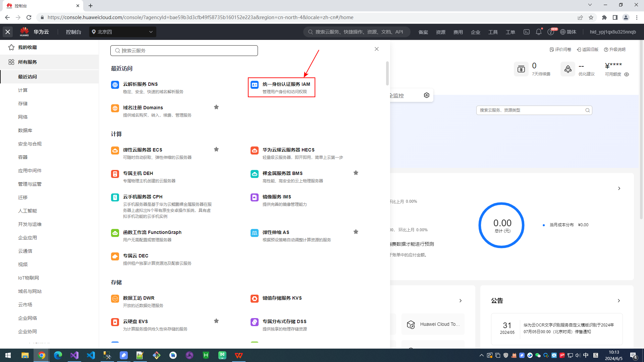Screen dimensions: 644x362
Task: Open the Domains registration icon
Action: [x=115, y=108]
